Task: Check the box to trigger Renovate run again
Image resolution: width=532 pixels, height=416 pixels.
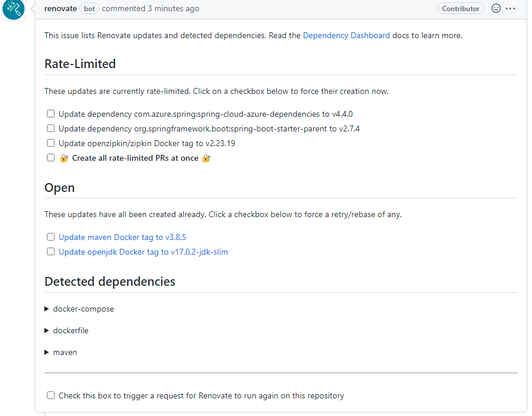Action: pyautogui.click(x=50, y=395)
